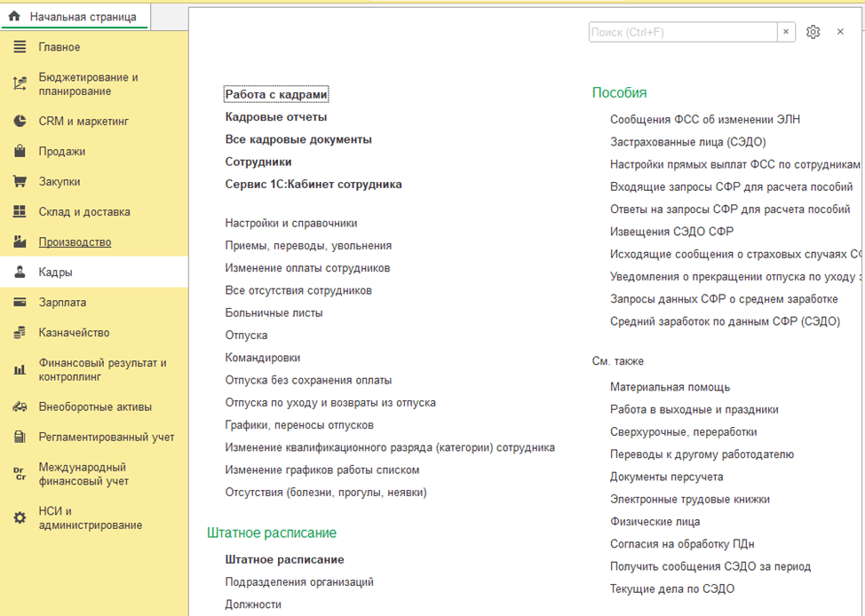
Task: Open Приемы, переводы, увольнения link
Action: pos(308,245)
